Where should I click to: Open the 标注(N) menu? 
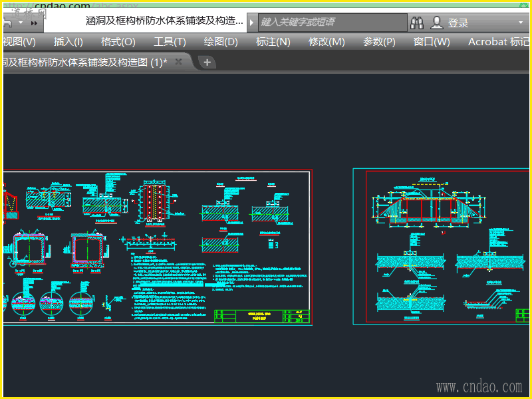point(273,42)
